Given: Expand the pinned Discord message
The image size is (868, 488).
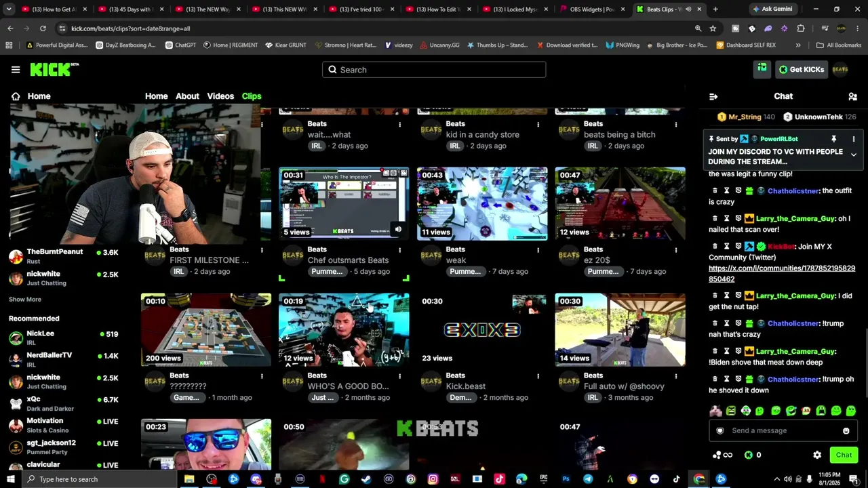Looking at the screenshot, I should (854, 155).
